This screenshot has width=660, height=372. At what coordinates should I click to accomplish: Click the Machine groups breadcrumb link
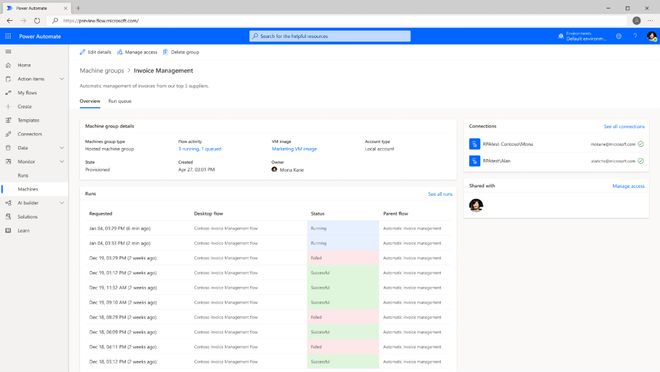point(102,71)
